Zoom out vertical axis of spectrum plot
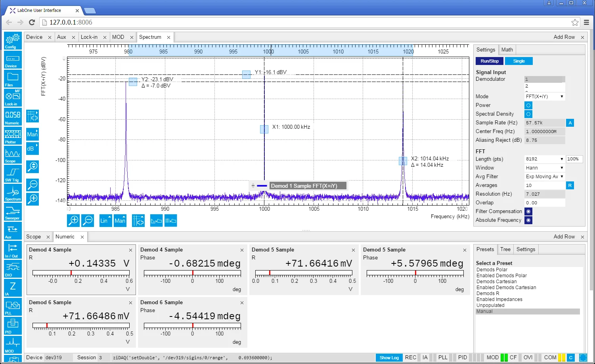 (33, 185)
